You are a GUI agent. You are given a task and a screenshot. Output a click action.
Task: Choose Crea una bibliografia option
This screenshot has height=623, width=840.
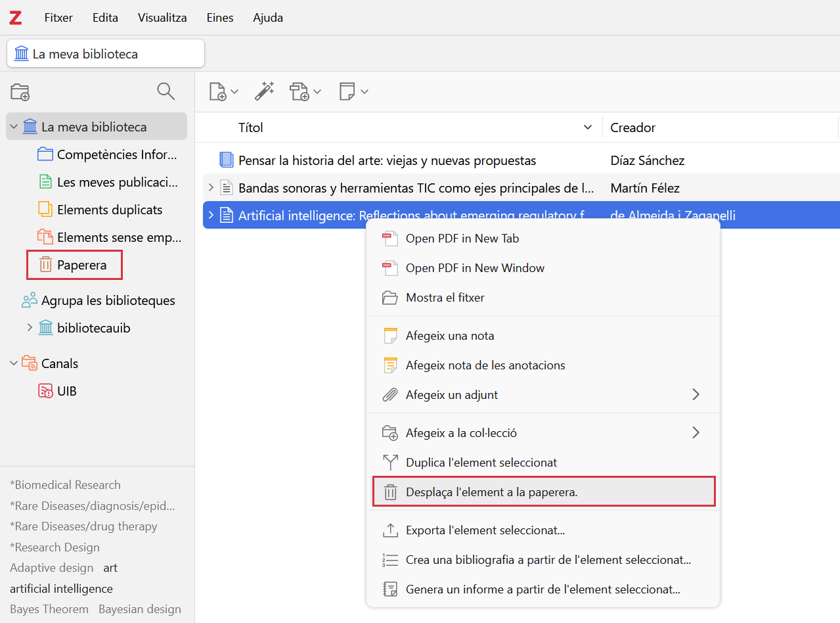542,559
